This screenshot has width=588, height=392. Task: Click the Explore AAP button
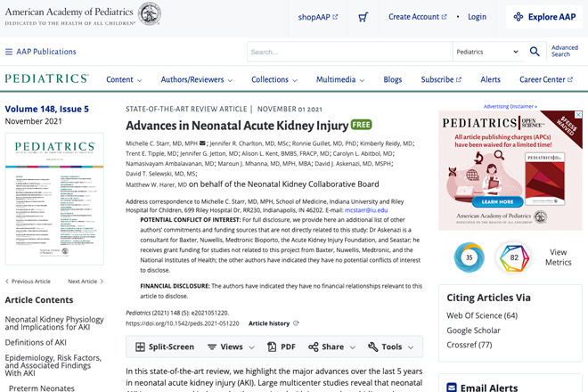coord(544,17)
